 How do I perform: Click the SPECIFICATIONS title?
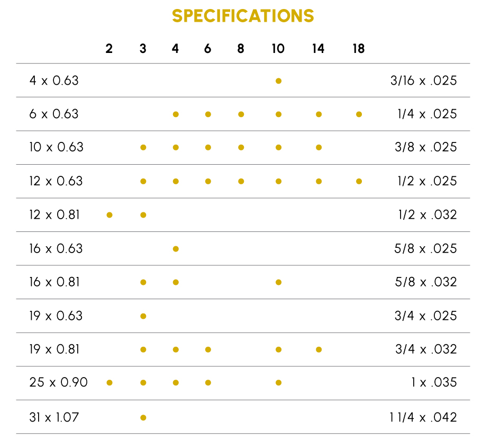coord(243,16)
